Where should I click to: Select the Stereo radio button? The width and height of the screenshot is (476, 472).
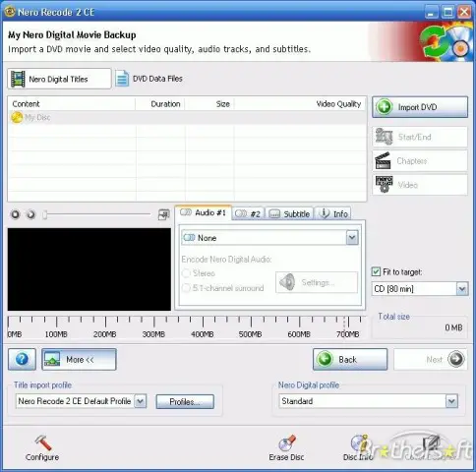point(186,273)
